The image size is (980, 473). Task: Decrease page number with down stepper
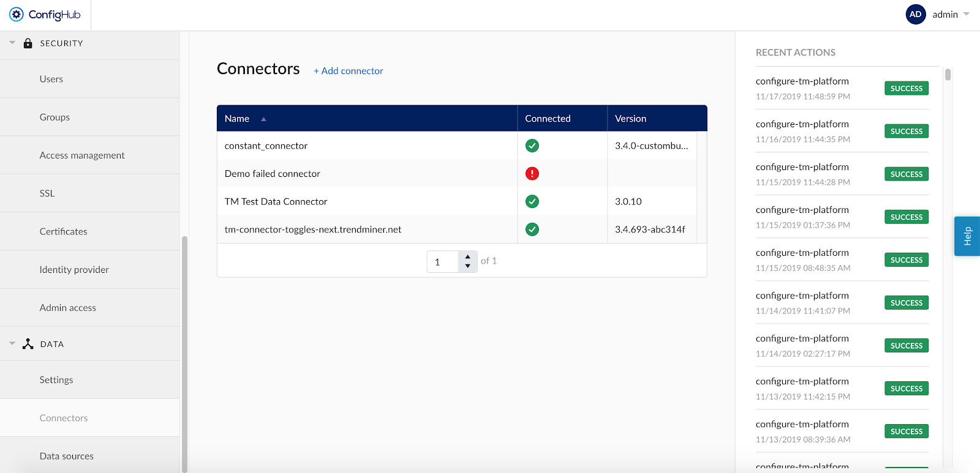468,266
